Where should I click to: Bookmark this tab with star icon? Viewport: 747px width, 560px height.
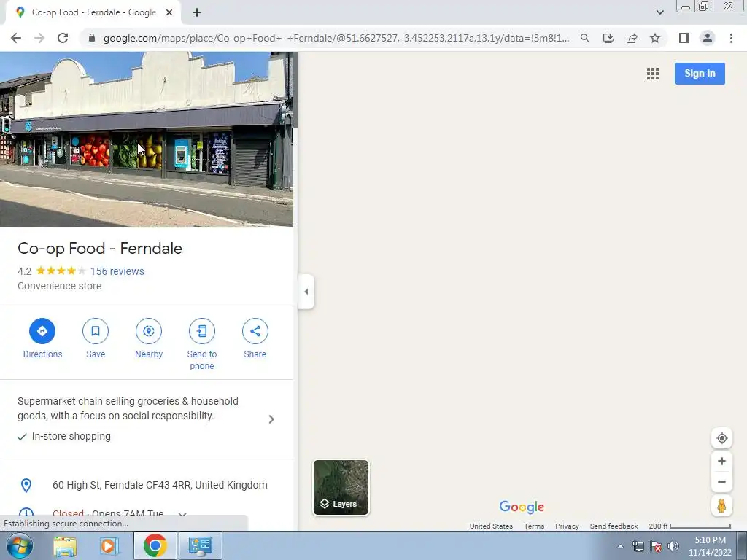click(x=655, y=38)
